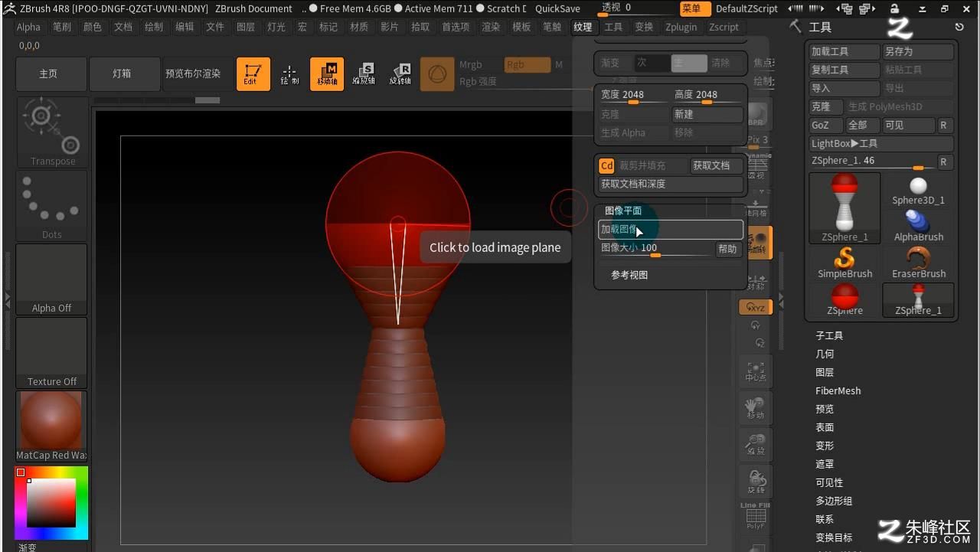The width and height of the screenshot is (980, 552).
Task: Toggle 对称 symmetry icon
Action: pyautogui.click(x=756, y=282)
